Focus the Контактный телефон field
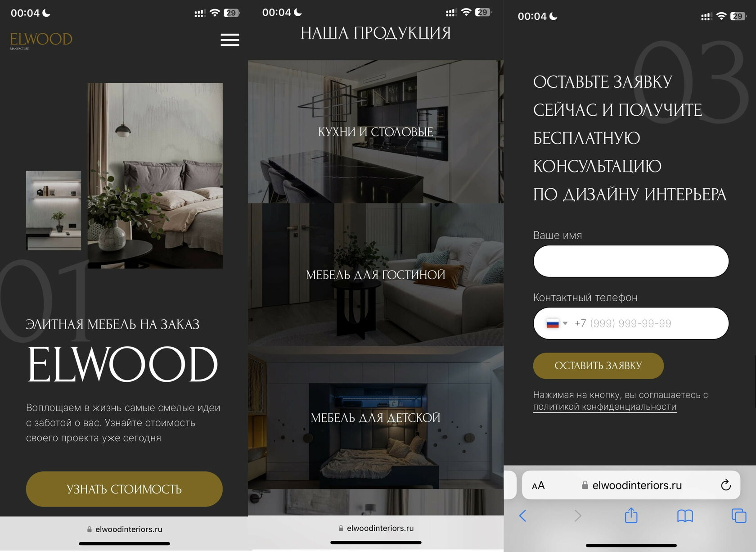756x552 pixels. click(631, 323)
